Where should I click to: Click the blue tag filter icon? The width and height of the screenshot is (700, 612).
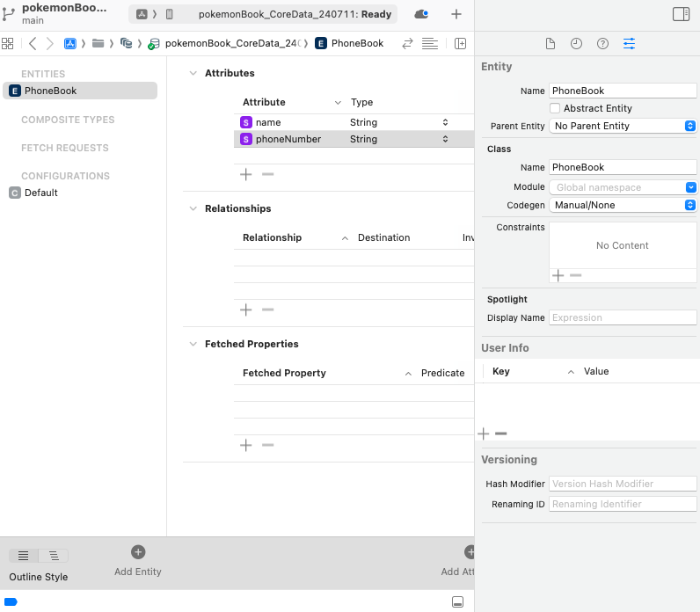tap(11, 601)
